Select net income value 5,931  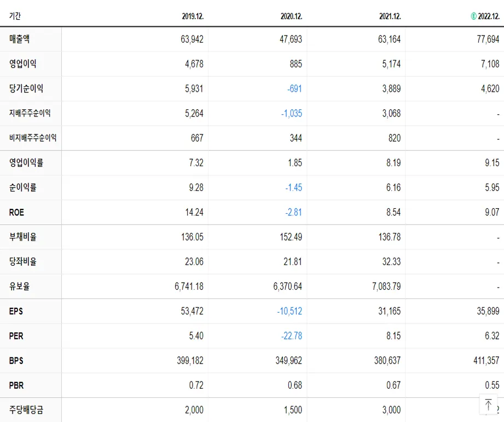tap(194, 89)
